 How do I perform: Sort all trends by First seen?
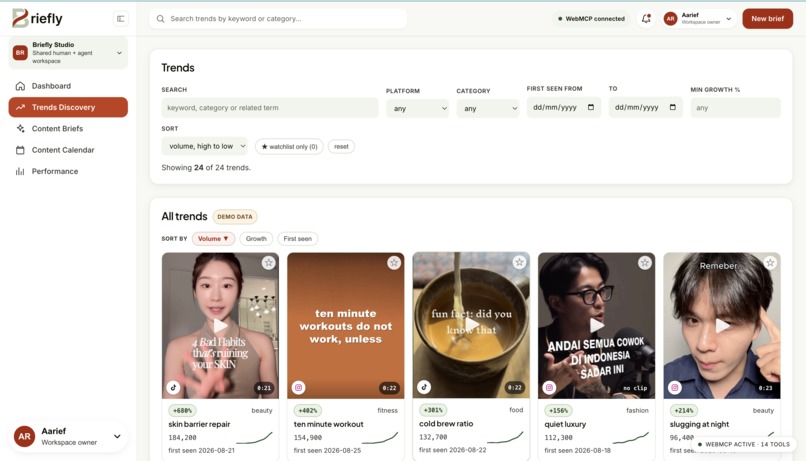[x=298, y=238]
